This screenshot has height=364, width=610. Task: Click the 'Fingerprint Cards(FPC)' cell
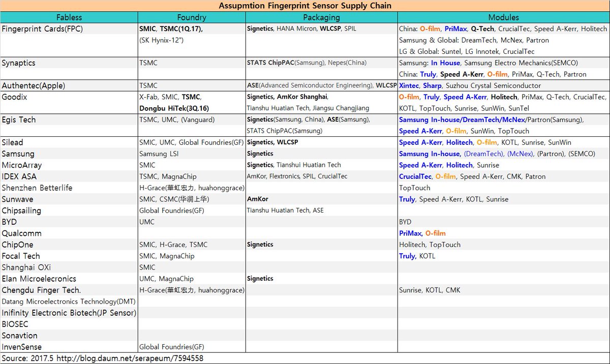(42, 29)
